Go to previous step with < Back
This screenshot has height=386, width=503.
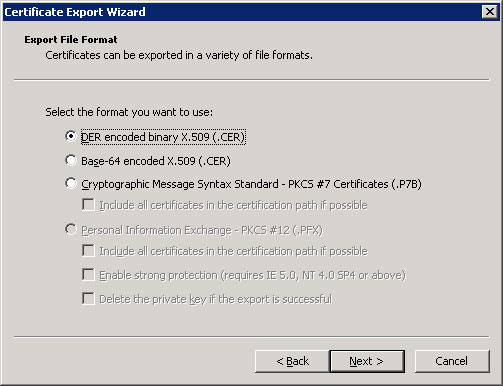(292, 361)
